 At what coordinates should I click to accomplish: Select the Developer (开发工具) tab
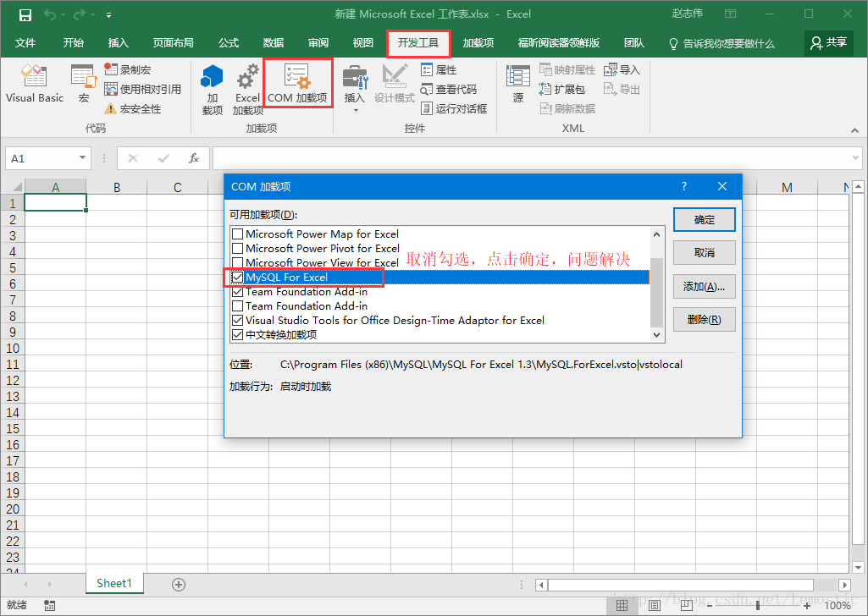point(418,43)
